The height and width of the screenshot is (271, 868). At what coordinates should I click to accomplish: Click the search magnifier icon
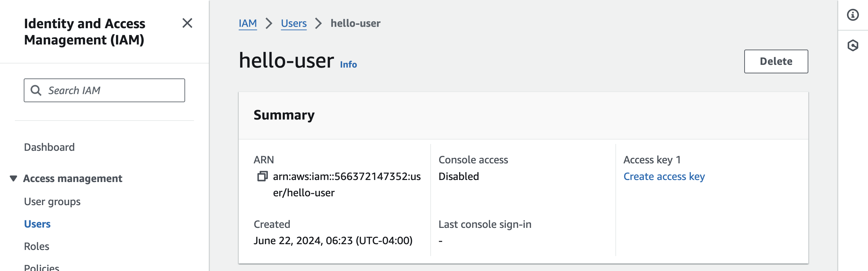(36, 90)
